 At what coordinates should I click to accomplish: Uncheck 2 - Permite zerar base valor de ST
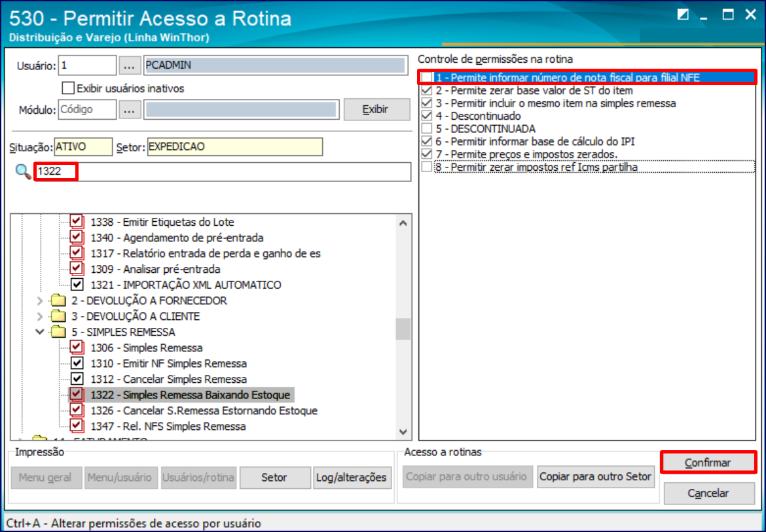[x=427, y=90]
